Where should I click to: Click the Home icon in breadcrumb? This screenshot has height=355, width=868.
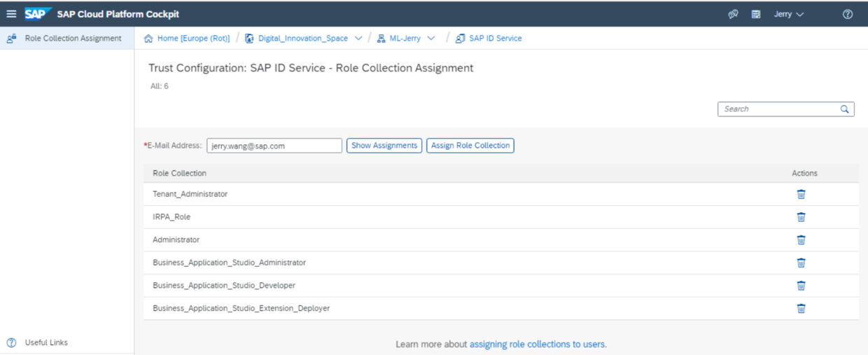point(148,39)
